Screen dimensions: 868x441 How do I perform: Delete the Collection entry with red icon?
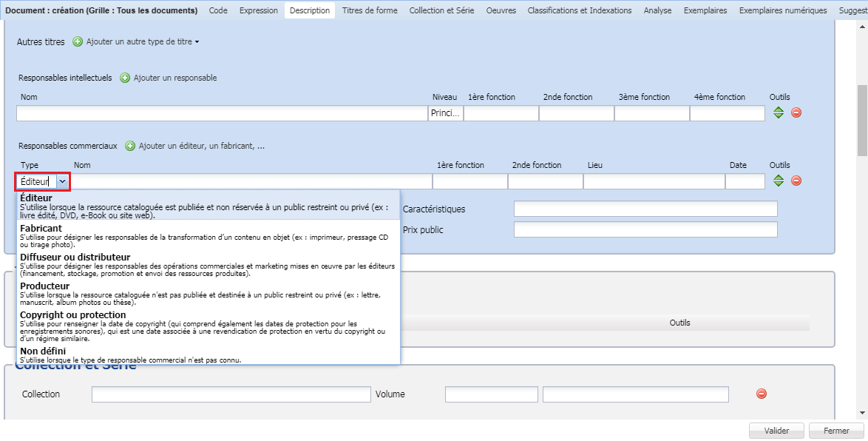tap(762, 394)
